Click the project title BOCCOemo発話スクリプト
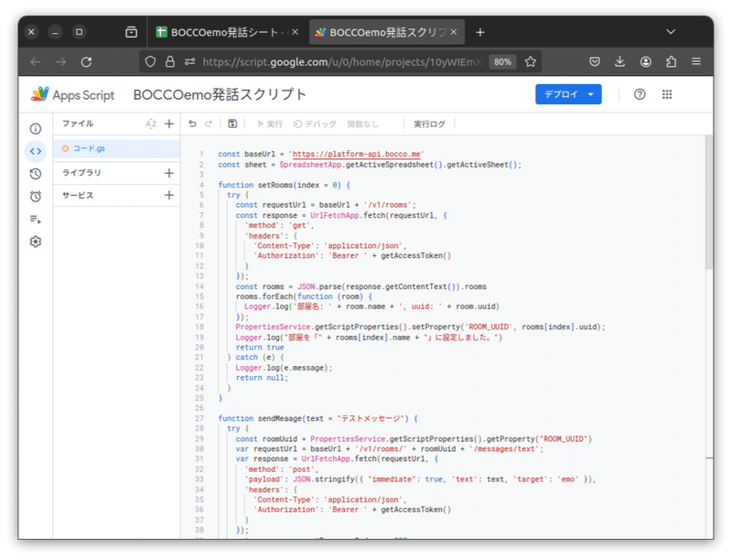The width and height of the screenshot is (732, 560). 220,94
